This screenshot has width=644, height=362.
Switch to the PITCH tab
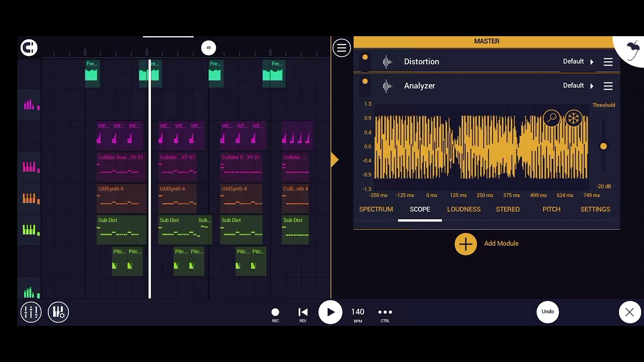[551, 209]
